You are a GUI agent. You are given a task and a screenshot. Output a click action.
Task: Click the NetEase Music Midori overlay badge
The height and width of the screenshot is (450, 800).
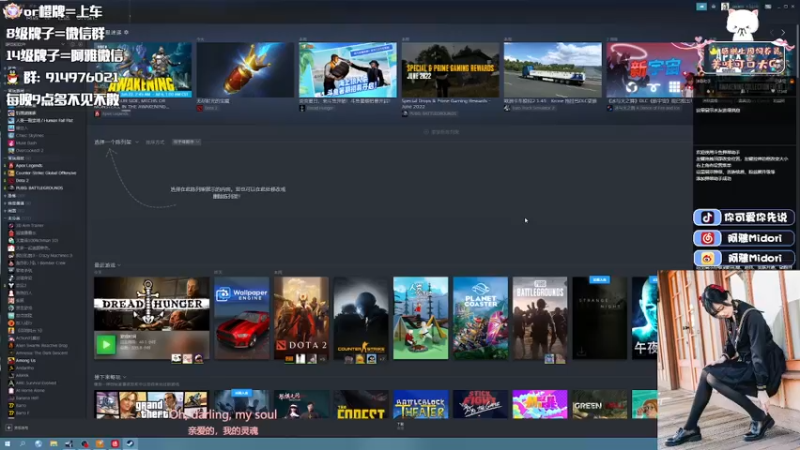744,238
